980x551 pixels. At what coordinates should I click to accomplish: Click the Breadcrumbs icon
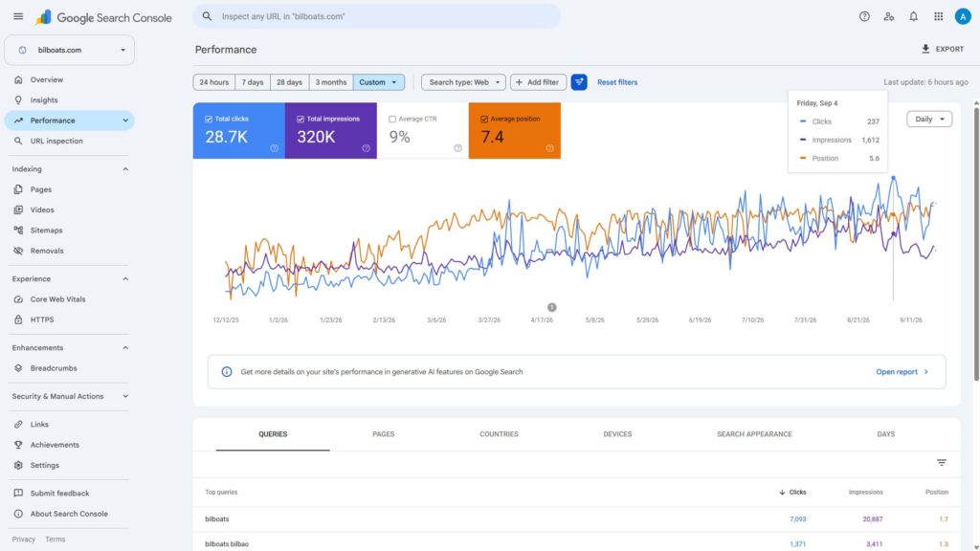[18, 368]
